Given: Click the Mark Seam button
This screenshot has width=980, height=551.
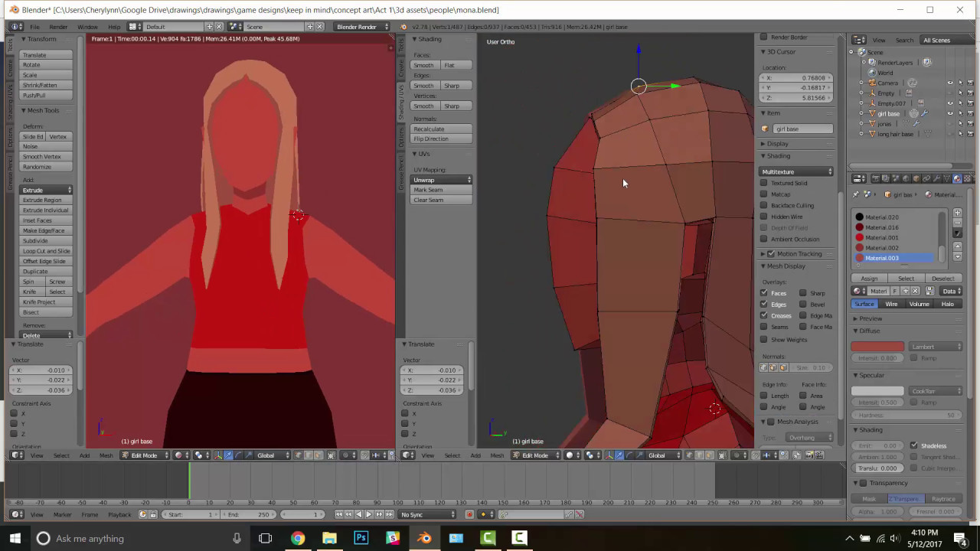Looking at the screenshot, I should coord(442,190).
